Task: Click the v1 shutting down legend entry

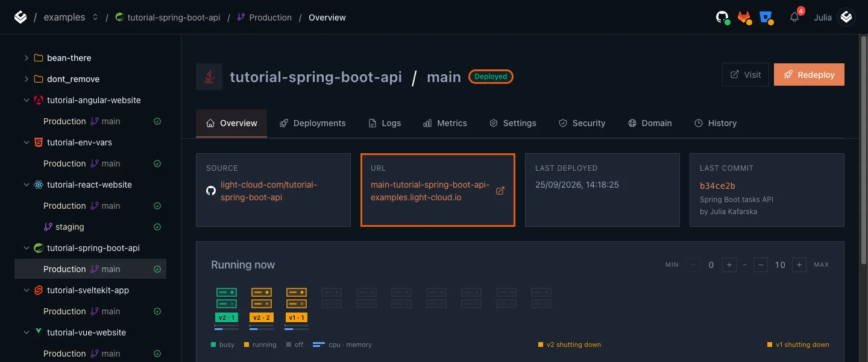Action: pos(798,345)
